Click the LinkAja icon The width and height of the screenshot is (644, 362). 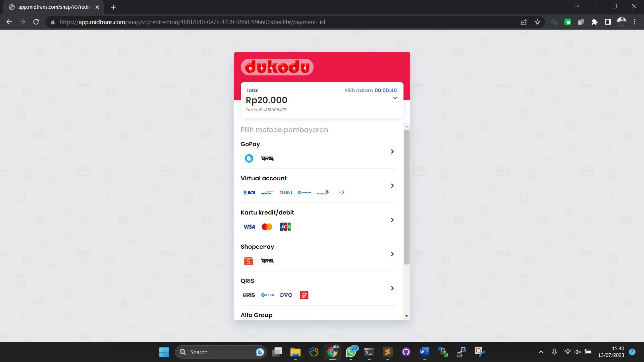point(304,295)
